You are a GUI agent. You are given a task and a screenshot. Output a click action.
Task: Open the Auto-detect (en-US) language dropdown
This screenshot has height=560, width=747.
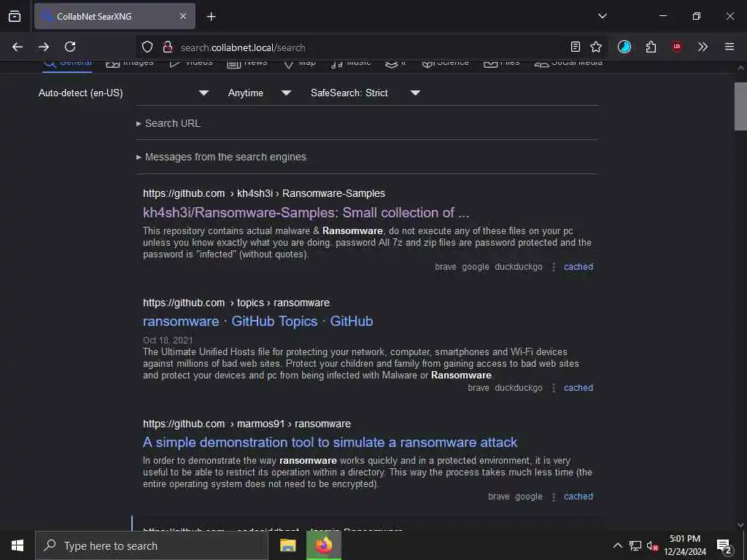point(123,93)
